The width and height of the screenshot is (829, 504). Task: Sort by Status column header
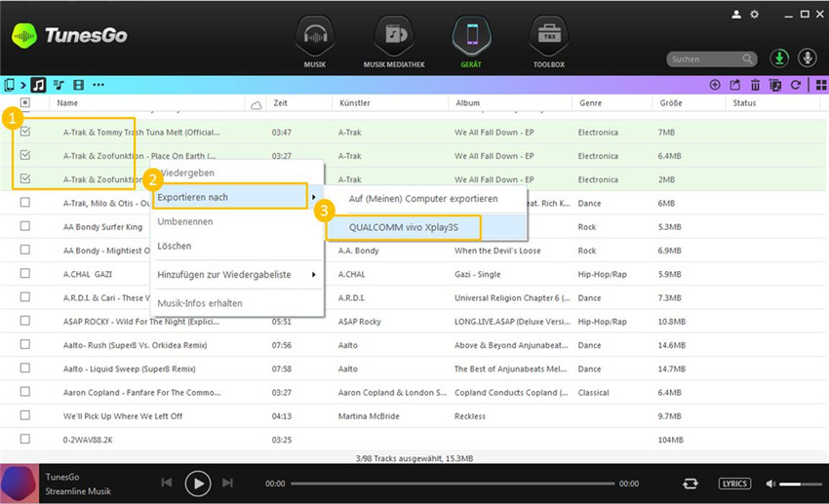coord(744,103)
